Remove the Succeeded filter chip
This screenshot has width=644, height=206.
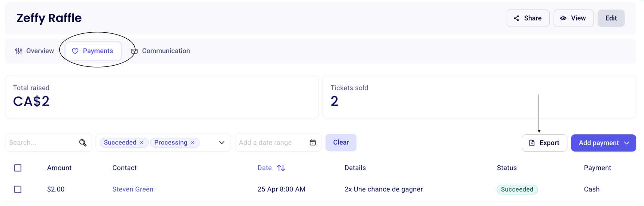pyautogui.click(x=142, y=143)
